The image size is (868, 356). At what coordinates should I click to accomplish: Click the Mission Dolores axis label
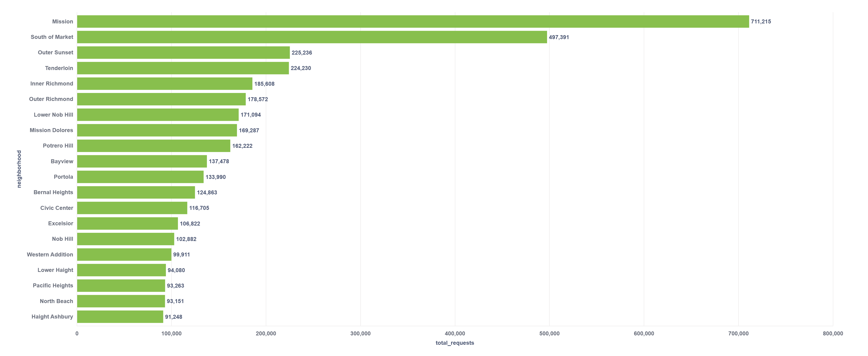click(51, 130)
